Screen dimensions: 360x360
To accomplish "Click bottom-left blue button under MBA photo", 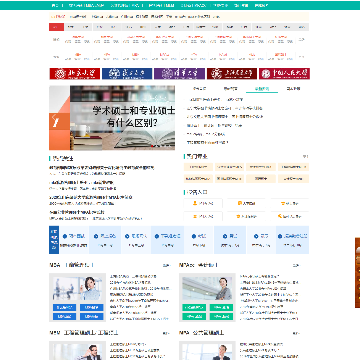I will click(64, 316).
